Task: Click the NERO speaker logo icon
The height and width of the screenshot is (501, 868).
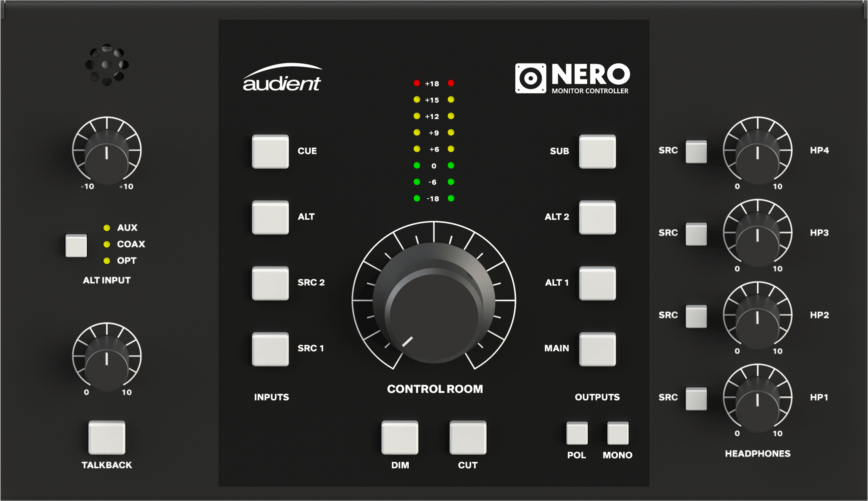Action: [530, 78]
